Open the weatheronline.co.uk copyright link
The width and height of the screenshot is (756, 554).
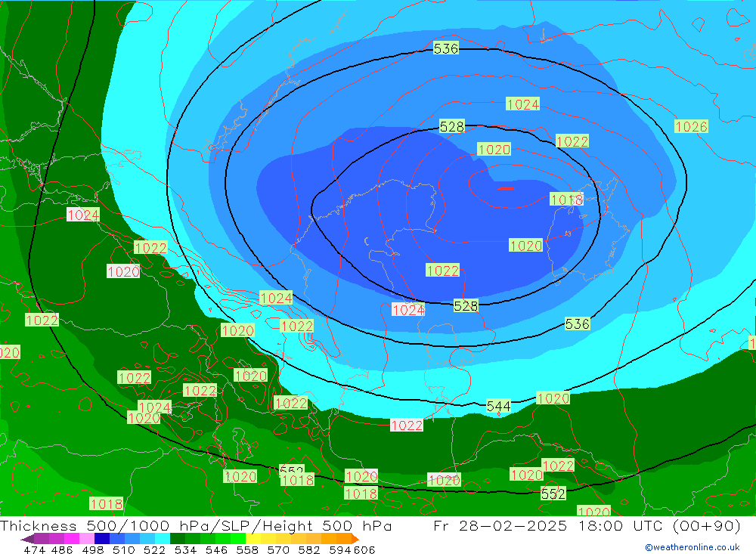point(692,547)
